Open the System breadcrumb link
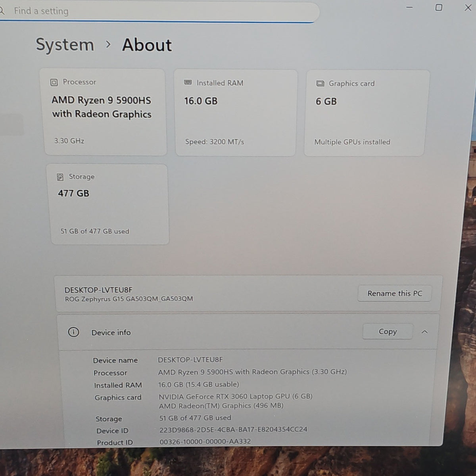The width and height of the screenshot is (476, 476). 65,44
